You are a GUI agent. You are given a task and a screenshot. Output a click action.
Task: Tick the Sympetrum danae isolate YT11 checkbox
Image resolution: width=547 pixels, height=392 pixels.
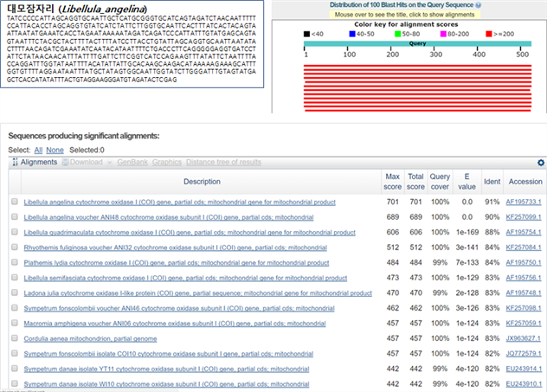(x=15, y=369)
